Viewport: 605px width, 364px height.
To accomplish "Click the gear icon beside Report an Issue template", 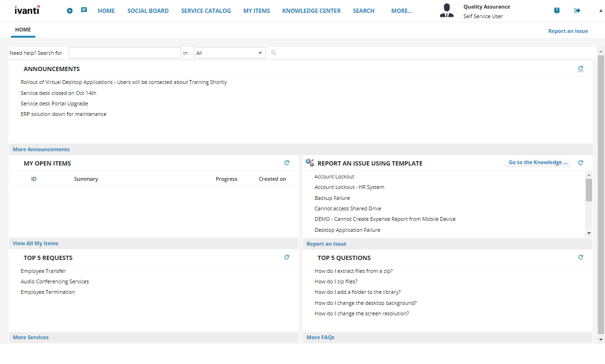I will tap(310, 162).
